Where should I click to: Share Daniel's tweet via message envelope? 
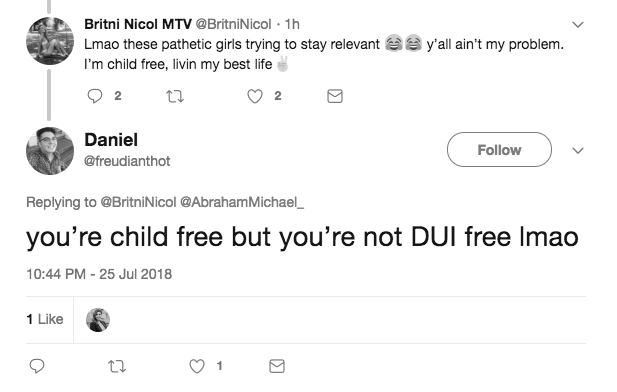point(277,366)
